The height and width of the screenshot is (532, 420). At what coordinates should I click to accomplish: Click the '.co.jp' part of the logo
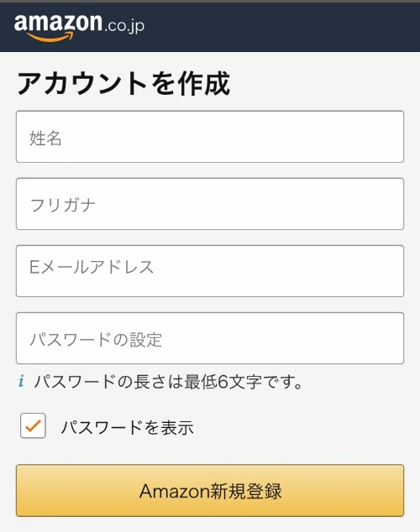[124, 26]
